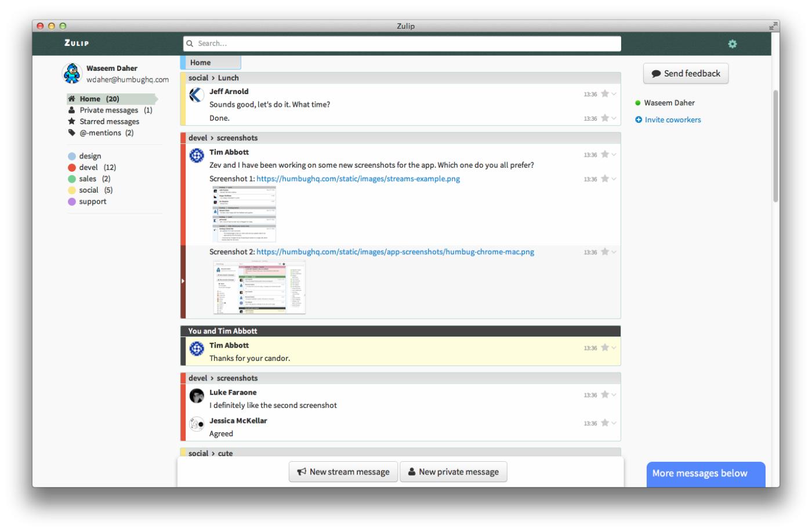Image resolution: width=812 pixels, height=532 pixels.
Task: Click the Invite coworkers plus icon
Action: pyautogui.click(x=639, y=120)
